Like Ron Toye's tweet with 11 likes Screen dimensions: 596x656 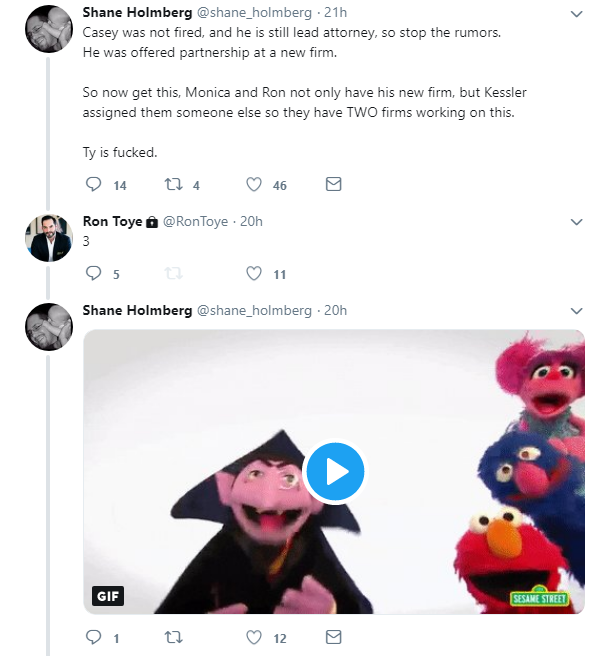click(253, 273)
